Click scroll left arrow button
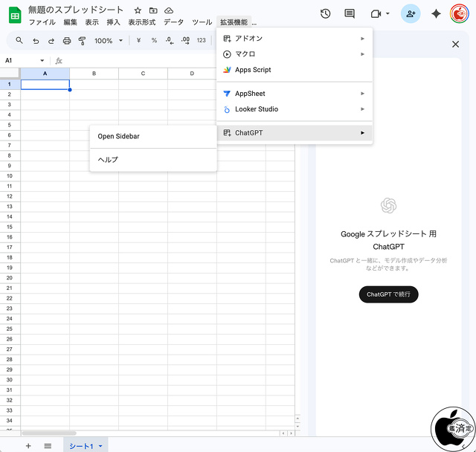The height and width of the screenshot is (452, 476). click(x=283, y=433)
